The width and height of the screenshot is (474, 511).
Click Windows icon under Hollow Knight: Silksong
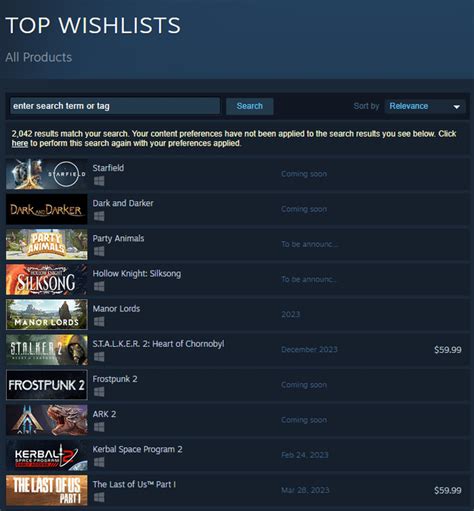point(99,286)
